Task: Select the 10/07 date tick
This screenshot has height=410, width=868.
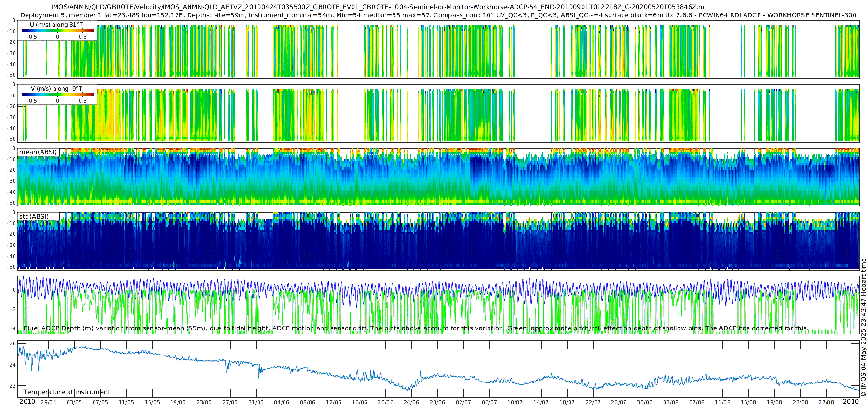Action: click(515, 402)
